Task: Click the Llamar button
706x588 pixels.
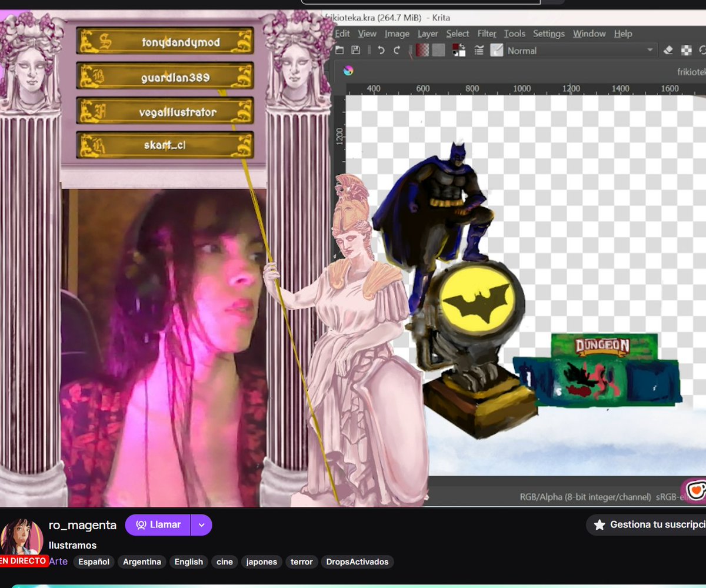Action: (158, 525)
